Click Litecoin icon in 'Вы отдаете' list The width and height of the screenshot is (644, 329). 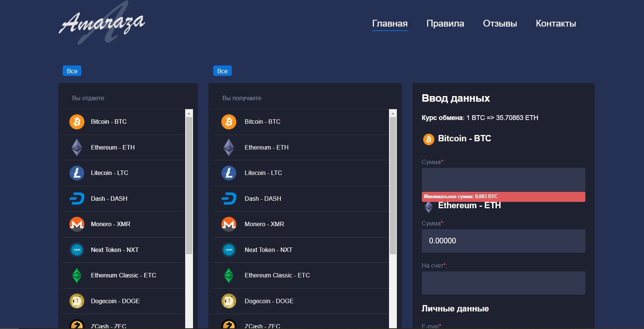pos(77,173)
